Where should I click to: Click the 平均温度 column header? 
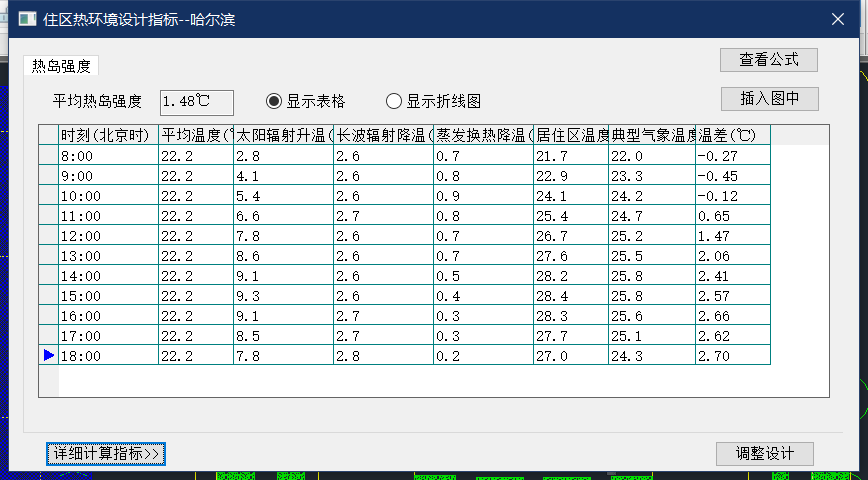click(x=196, y=135)
